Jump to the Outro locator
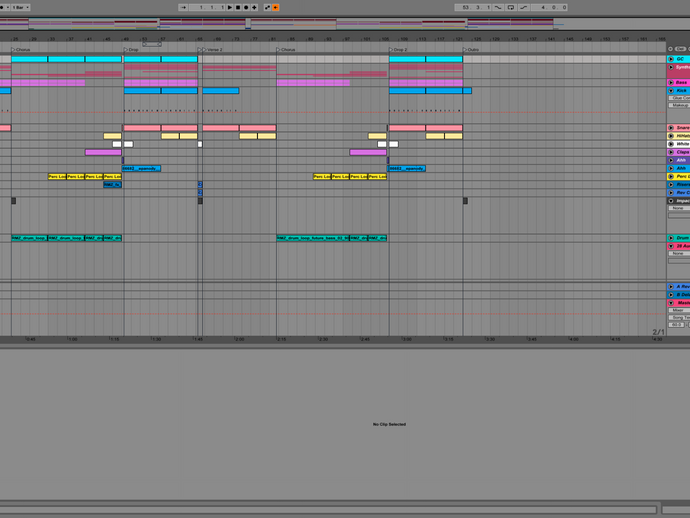 click(x=465, y=50)
